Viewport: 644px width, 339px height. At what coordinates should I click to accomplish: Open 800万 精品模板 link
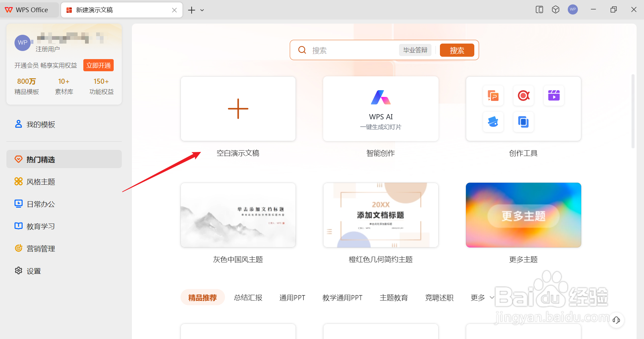[x=27, y=86]
